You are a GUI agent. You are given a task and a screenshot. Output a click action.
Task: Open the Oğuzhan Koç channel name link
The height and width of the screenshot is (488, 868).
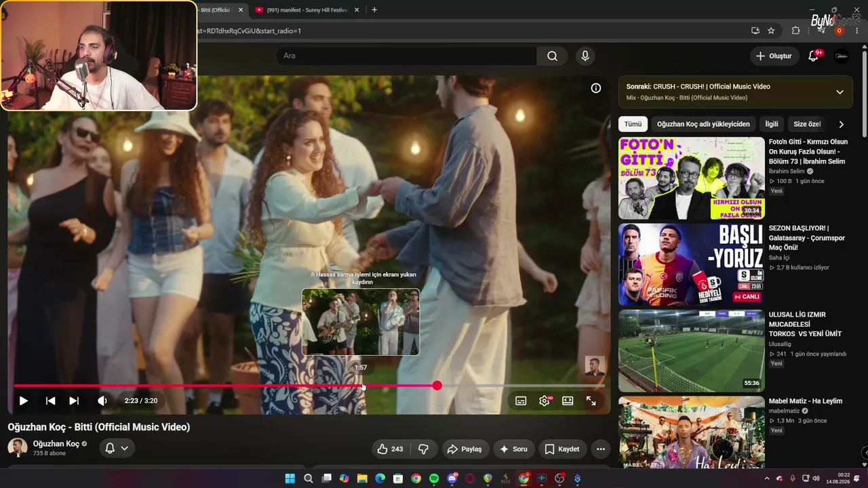tap(56, 444)
